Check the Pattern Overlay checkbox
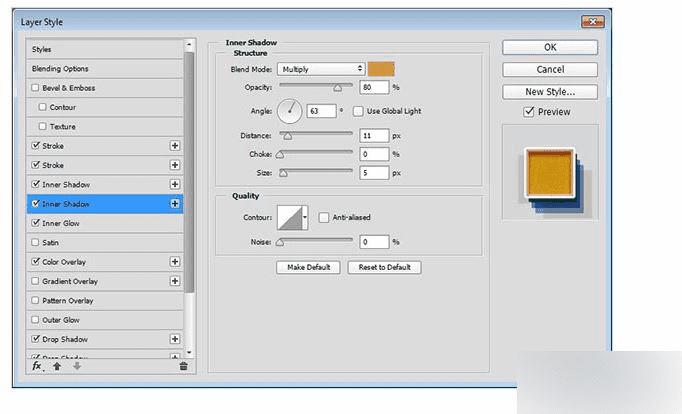This screenshot has width=682, height=414. (x=35, y=300)
